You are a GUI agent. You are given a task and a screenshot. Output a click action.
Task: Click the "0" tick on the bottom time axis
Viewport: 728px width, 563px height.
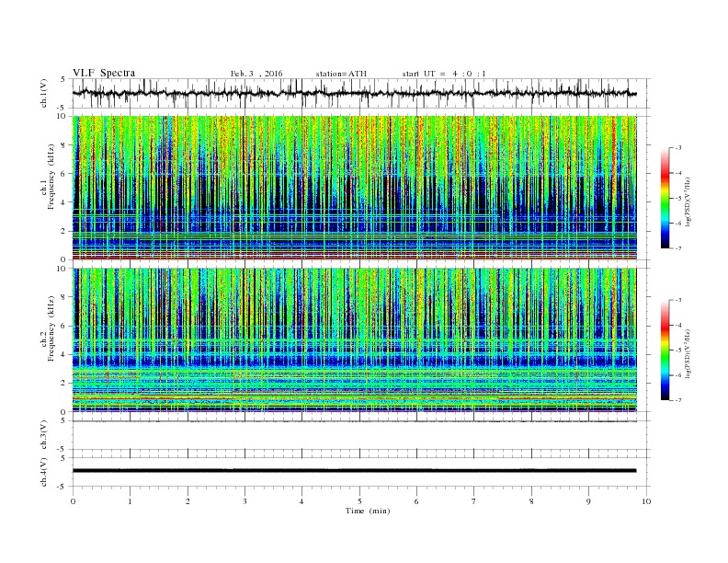tap(73, 501)
